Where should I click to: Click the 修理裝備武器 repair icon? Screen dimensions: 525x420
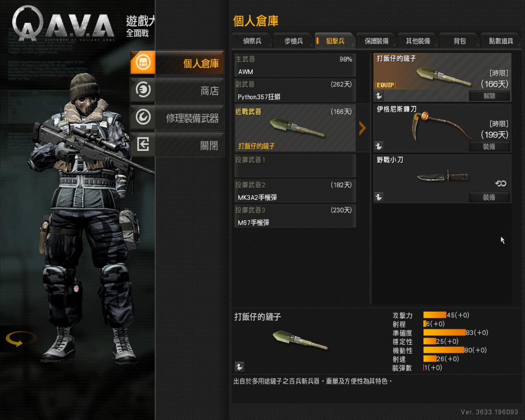143,117
